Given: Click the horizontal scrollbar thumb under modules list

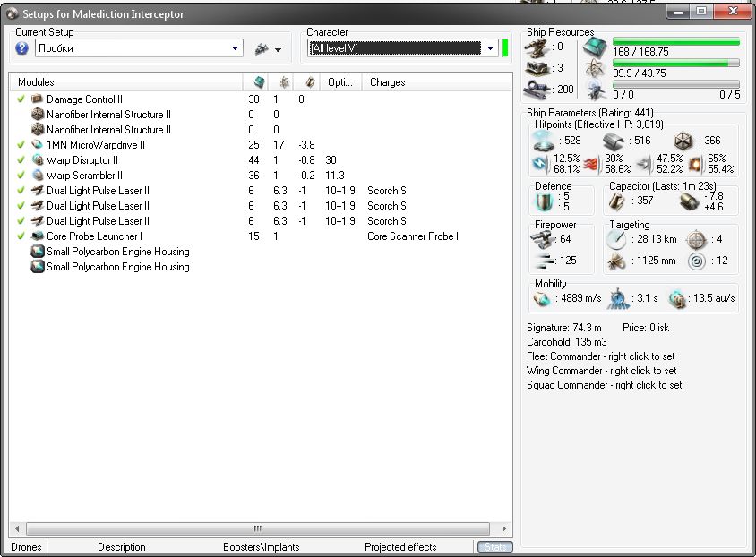Looking at the screenshot, I should tap(258, 528).
